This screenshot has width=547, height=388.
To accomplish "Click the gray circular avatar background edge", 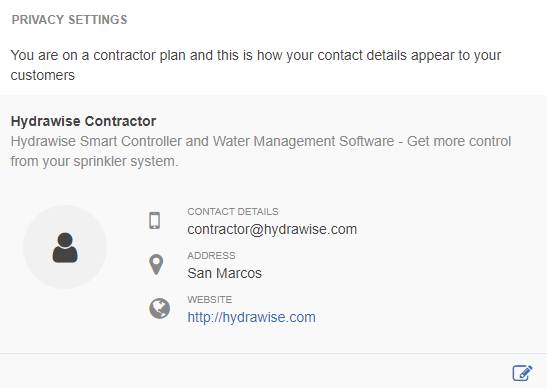I will (x=28, y=247).
